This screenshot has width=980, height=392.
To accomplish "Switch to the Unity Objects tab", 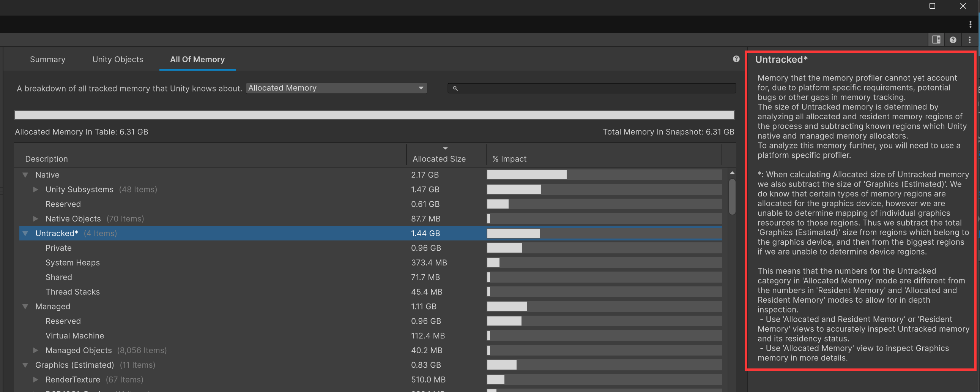I will pyautogui.click(x=118, y=59).
